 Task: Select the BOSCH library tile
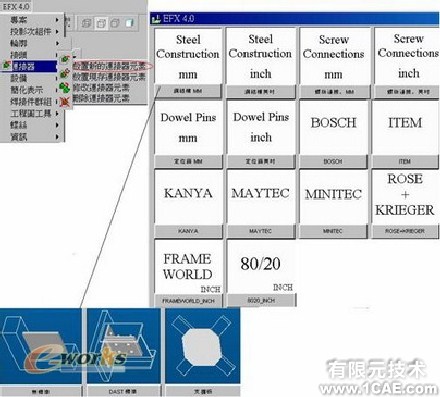click(x=334, y=128)
